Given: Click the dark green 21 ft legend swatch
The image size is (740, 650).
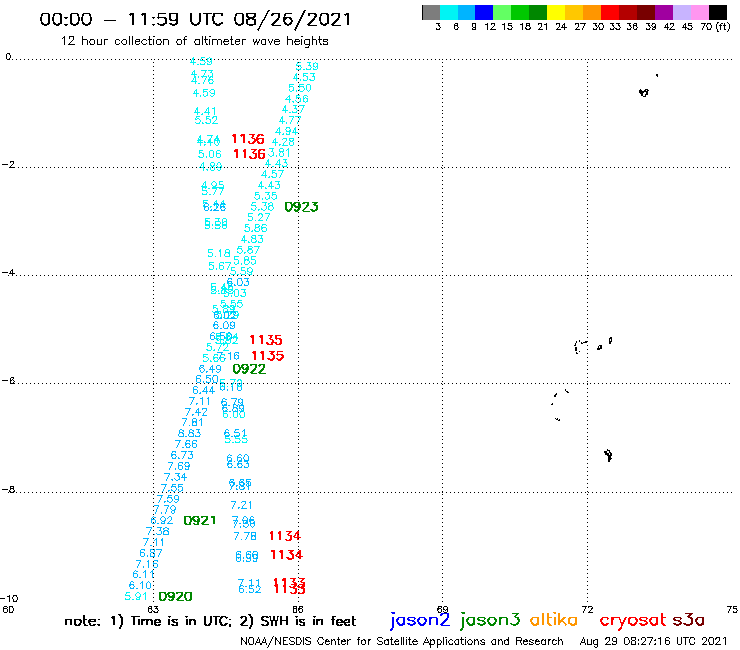Looking at the screenshot, I should [538, 12].
